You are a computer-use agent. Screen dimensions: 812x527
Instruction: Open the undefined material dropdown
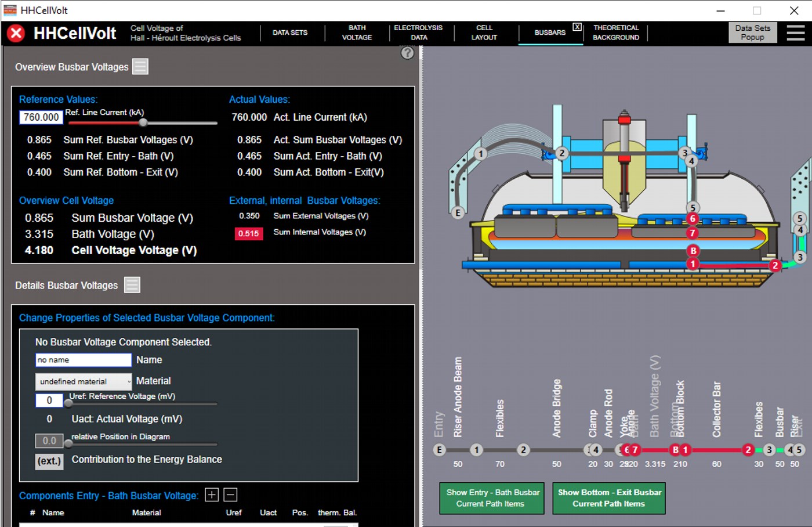(x=84, y=381)
